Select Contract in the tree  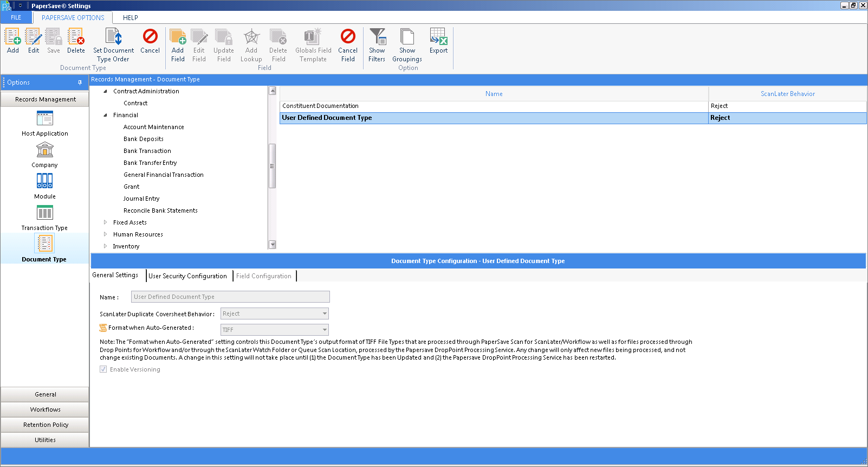click(x=135, y=103)
